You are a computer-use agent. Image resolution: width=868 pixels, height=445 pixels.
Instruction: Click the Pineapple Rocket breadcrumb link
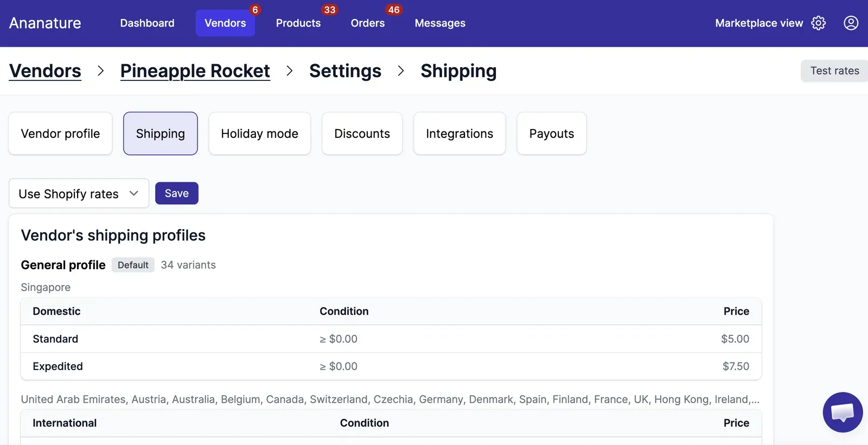[x=195, y=71]
